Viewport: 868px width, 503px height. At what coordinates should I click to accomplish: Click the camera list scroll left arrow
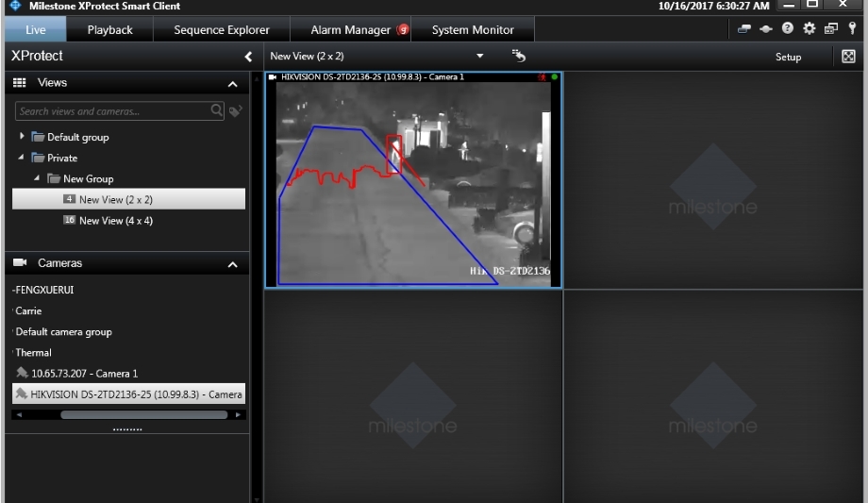pyautogui.click(x=19, y=414)
